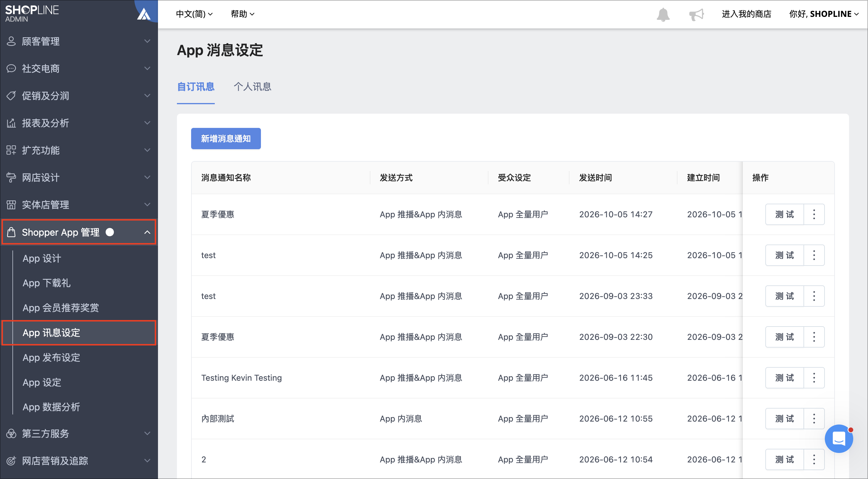Screen dimensions: 868x479
Task: Click the social commerce chat icon
Action: pyautogui.click(x=11, y=68)
